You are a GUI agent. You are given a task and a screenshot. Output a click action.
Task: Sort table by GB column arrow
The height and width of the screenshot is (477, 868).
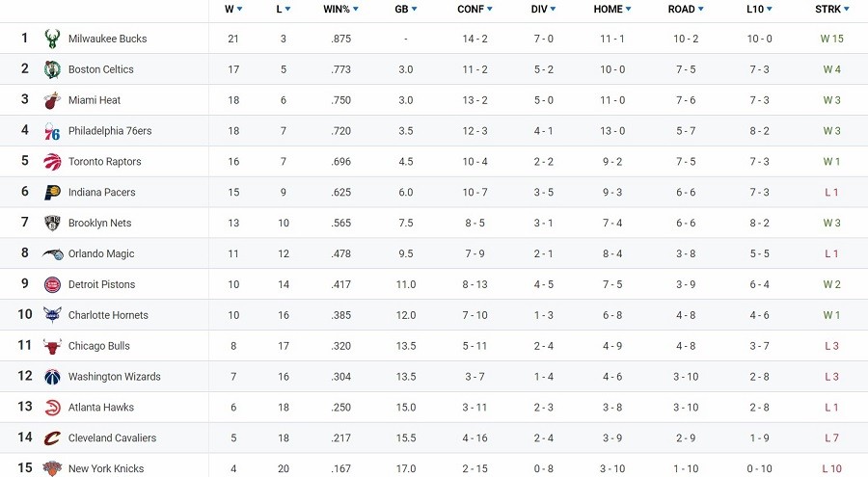coord(414,10)
